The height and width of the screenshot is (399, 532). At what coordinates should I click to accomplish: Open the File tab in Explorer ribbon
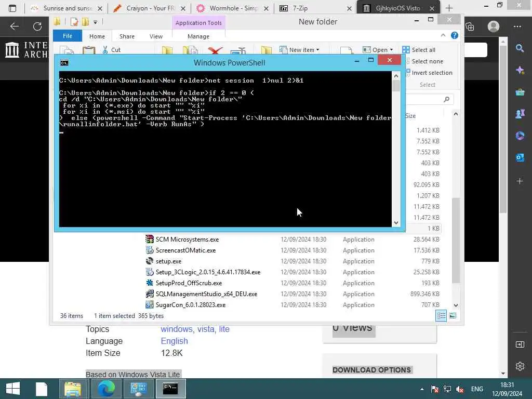coord(67,36)
